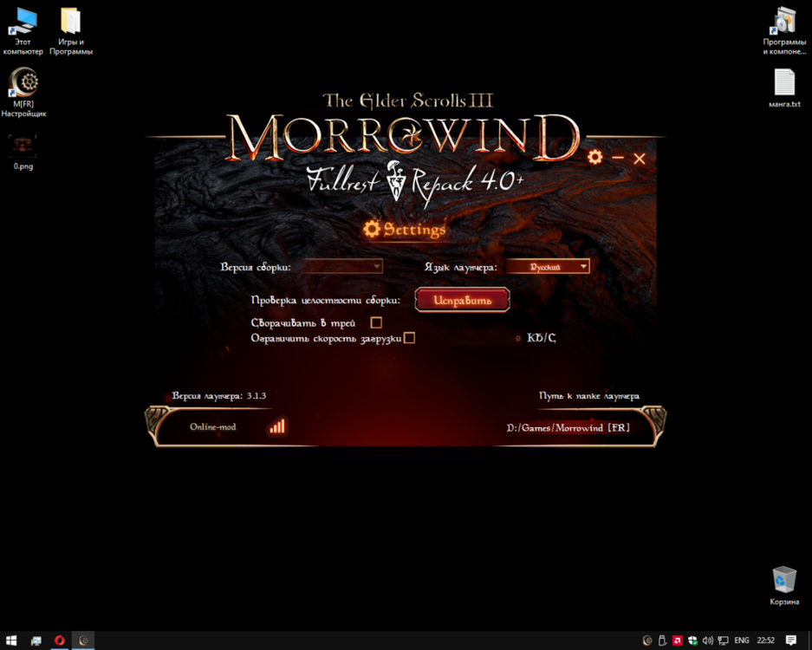
Task: Select the манга.txt file icon
Action: pos(783,83)
